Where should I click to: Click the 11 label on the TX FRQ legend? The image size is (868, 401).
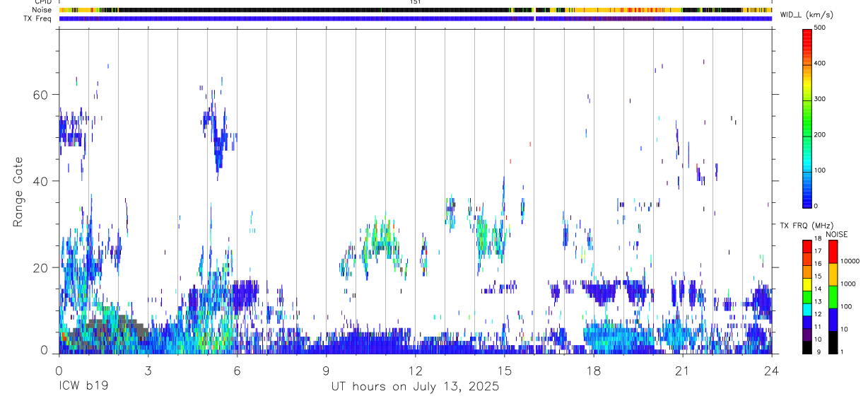point(817,326)
